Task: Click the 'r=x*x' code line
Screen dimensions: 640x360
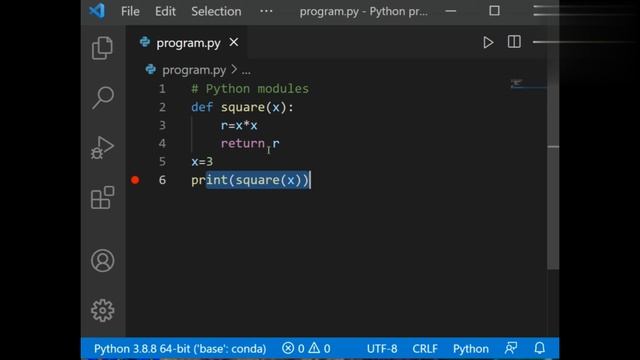Action: (x=239, y=126)
